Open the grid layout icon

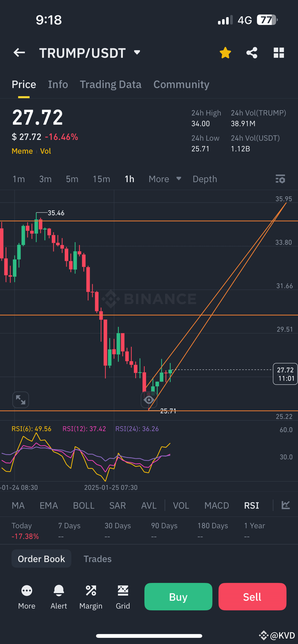click(x=279, y=53)
